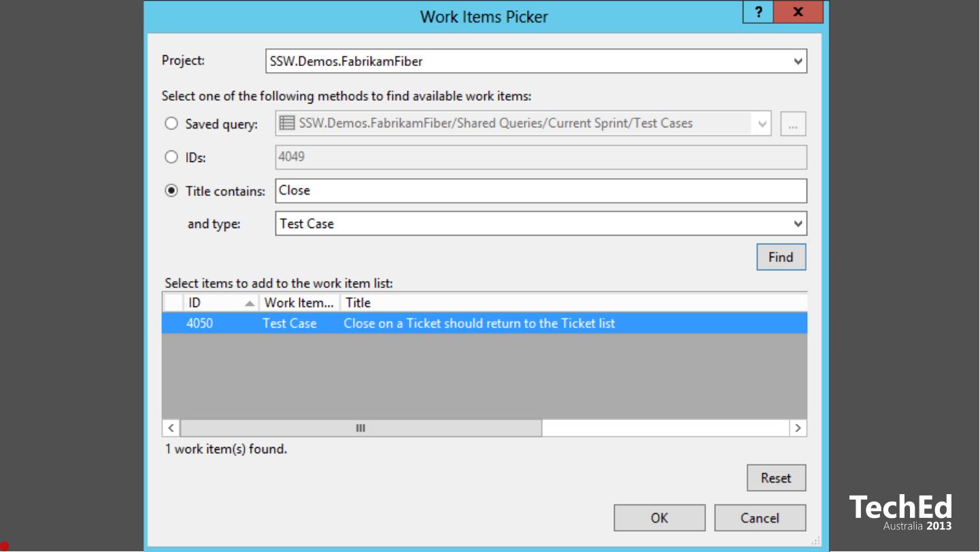
Task: Click the right arrow of horizontal scrollbar
Action: coord(798,428)
